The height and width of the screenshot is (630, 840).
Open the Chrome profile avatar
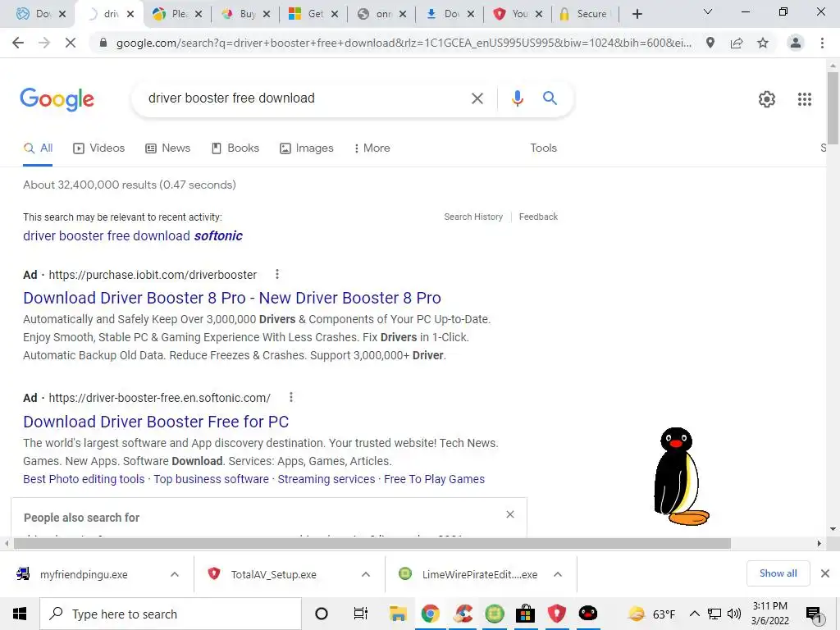pos(796,43)
